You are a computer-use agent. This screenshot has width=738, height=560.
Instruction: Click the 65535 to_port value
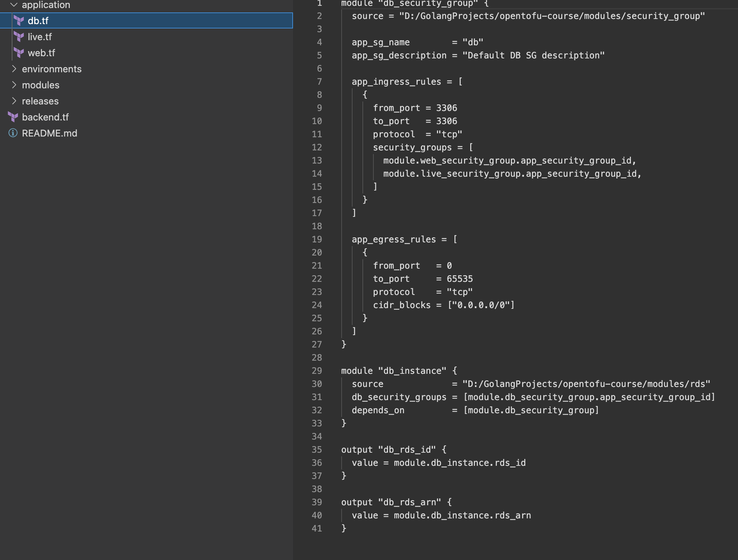pos(460,279)
